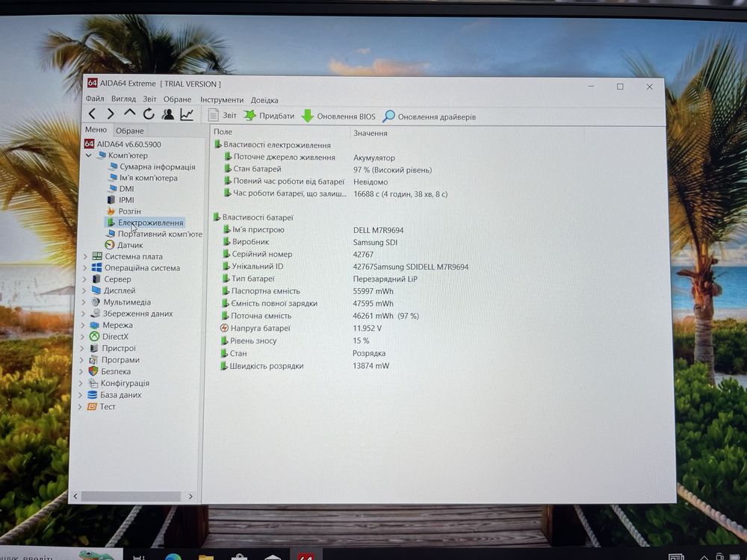
Task: Select the Пристрої tree item
Action: click(113, 348)
